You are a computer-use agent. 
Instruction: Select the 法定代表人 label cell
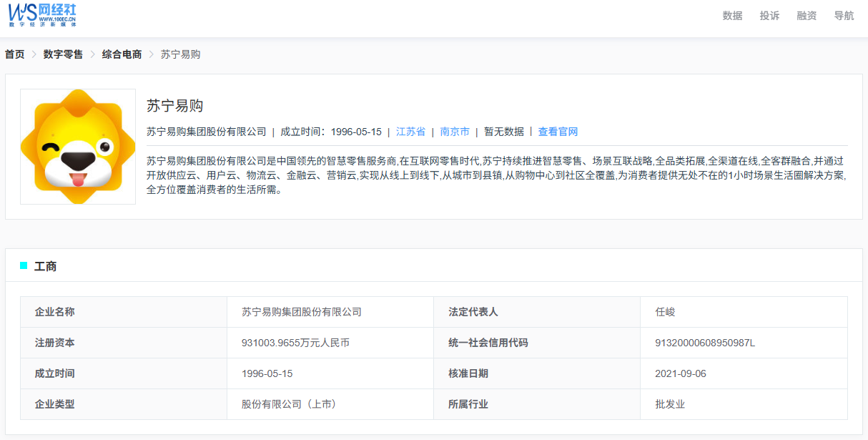pyautogui.click(x=537, y=312)
